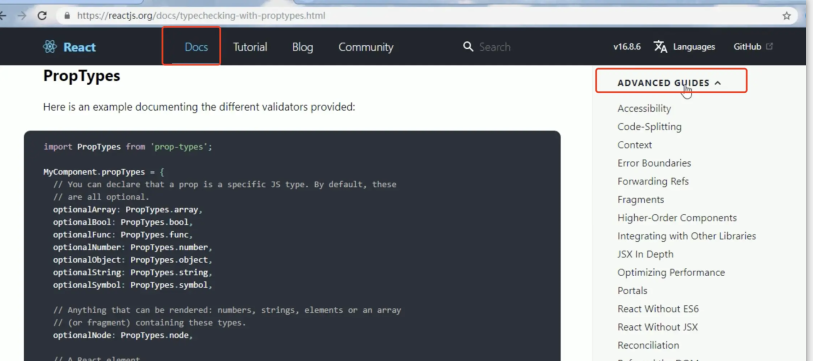
Task: Open the Fragments guide
Action: [640, 200]
